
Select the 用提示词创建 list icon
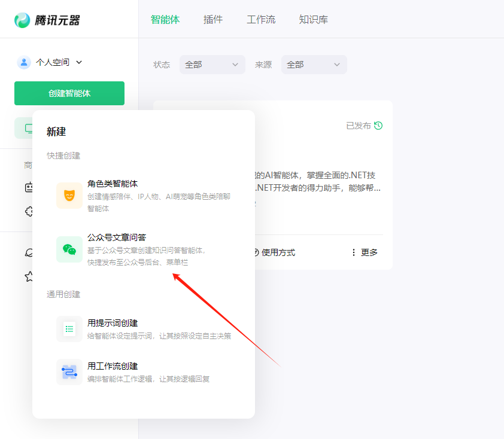click(x=69, y=329)
